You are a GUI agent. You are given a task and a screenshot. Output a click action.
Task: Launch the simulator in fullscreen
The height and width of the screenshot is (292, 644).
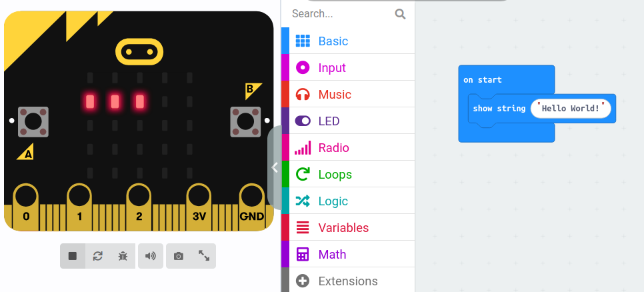[204, 256]
